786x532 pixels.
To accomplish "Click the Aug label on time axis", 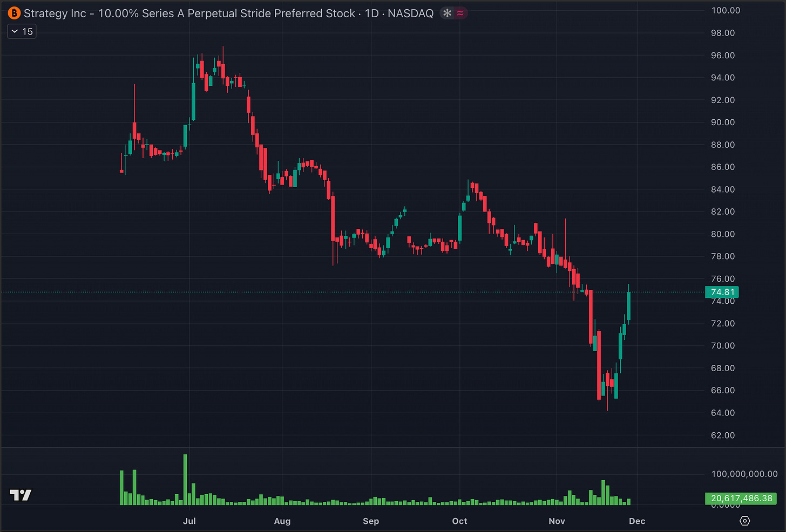I will tap(282, 521).
